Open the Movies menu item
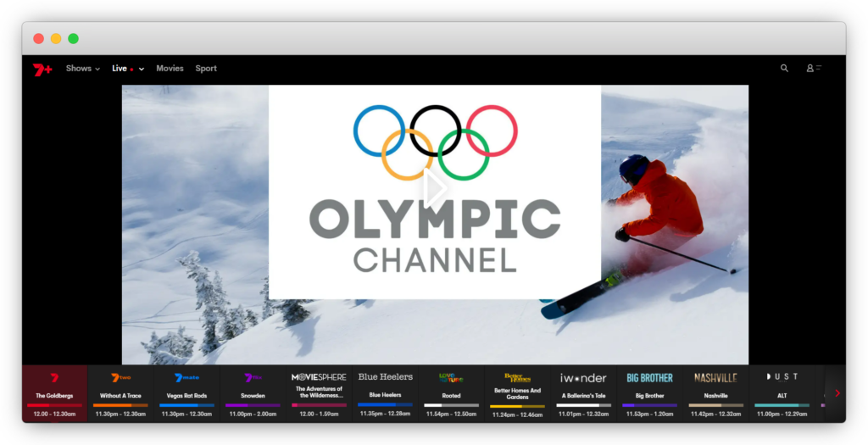This screenshot has width=868, height=445. [170, 69]
